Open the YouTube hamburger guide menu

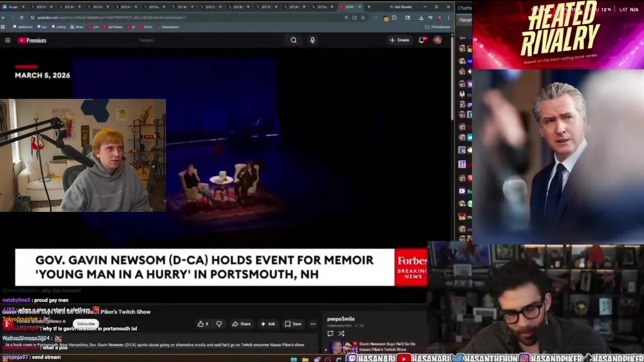pyautogui.click(x=8, y=40)
